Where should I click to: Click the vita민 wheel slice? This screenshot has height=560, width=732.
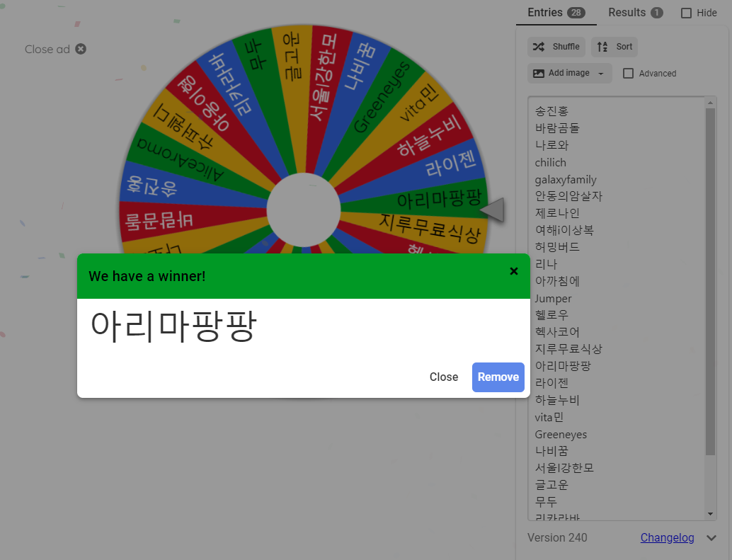[x=419, y=104]
